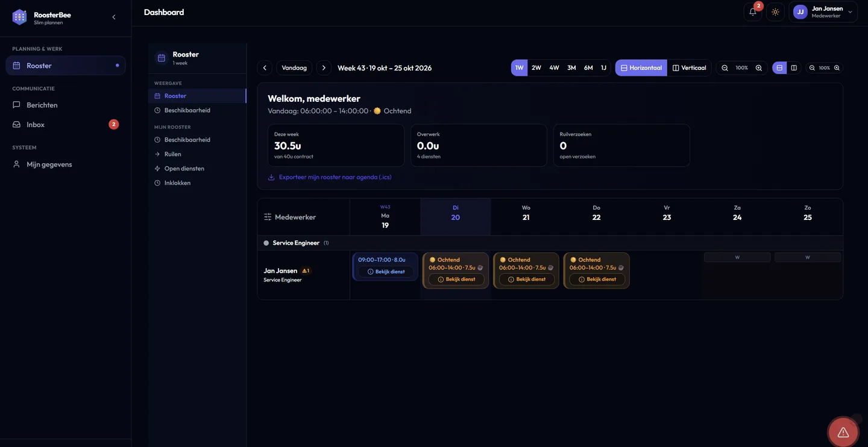Select the compact vertical layout icon
Viewport: 868px width, 447px height.
(x=794, y=68)
